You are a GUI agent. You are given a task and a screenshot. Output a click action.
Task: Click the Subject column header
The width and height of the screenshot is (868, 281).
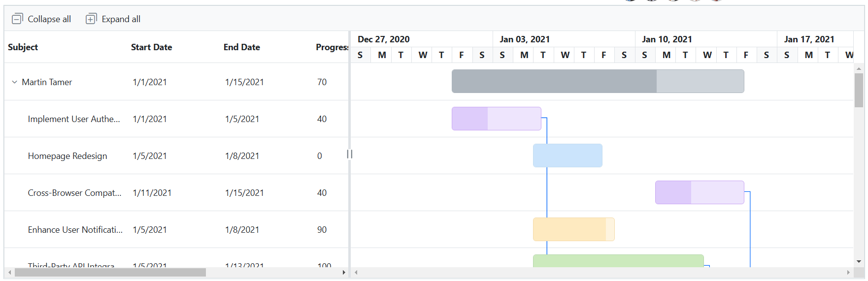[x=23, y=47]
